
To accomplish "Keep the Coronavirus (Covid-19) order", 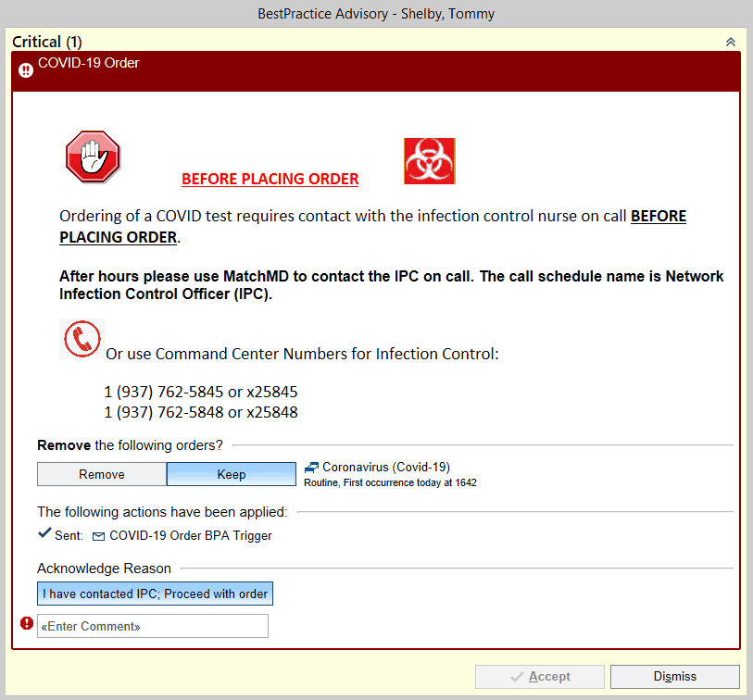I will point(231,473).
